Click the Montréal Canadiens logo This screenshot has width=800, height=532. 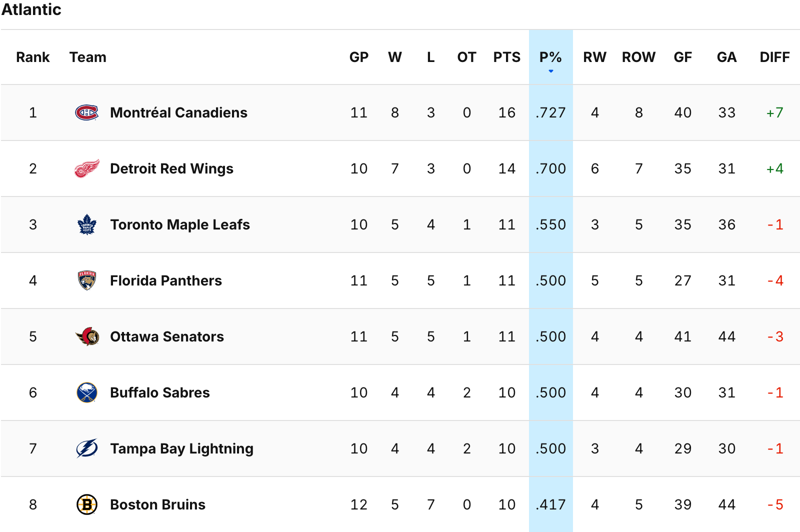[87, 113]
